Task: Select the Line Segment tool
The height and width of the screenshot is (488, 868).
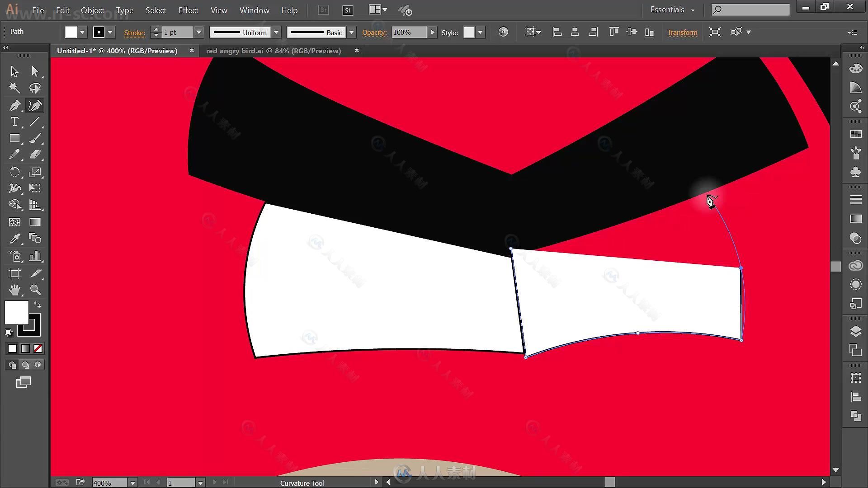Action: (35, 122)
